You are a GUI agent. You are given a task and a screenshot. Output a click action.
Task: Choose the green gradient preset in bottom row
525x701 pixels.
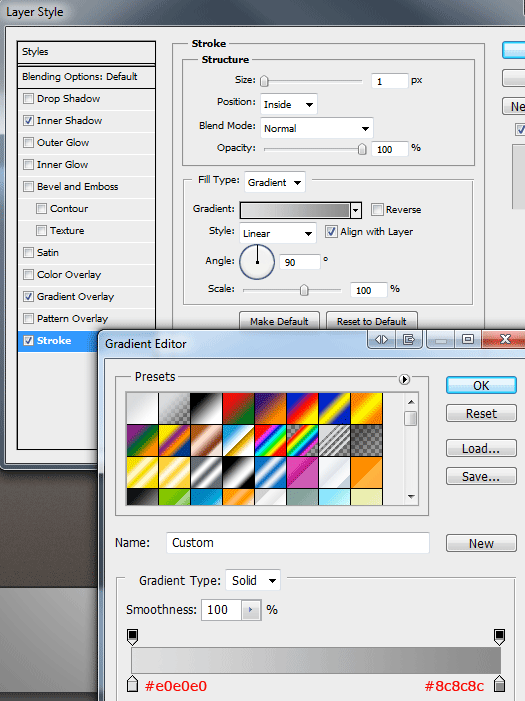[174, 497]
